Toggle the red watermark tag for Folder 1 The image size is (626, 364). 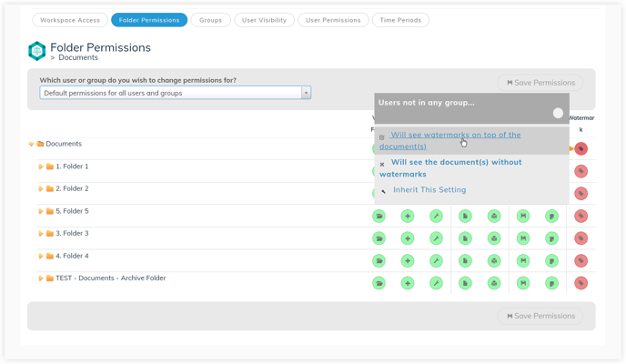581,172
